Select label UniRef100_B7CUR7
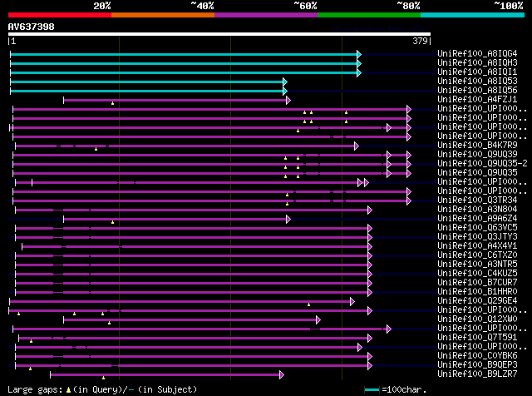Image resolution: width=532 pixels, height=396 pixels. click(x=477, y=283)
